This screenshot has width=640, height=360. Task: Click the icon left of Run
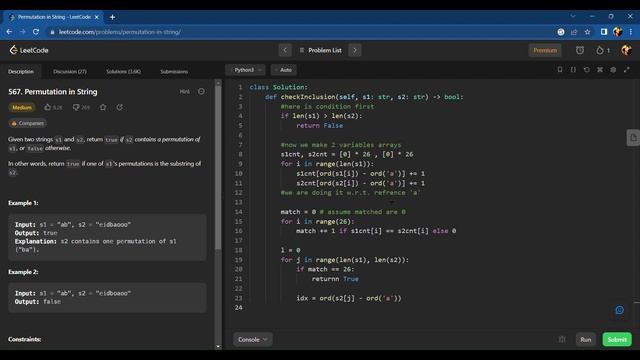(562, 340)
